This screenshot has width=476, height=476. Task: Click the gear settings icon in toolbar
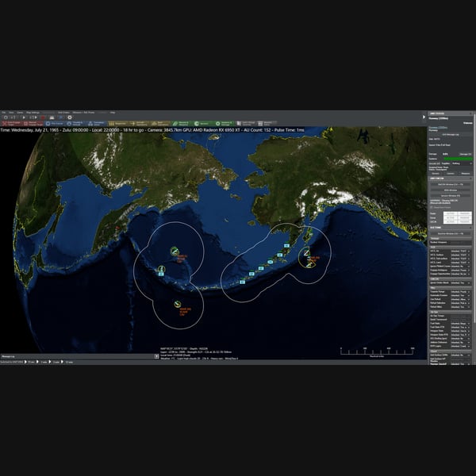click(x=70, y=117)
